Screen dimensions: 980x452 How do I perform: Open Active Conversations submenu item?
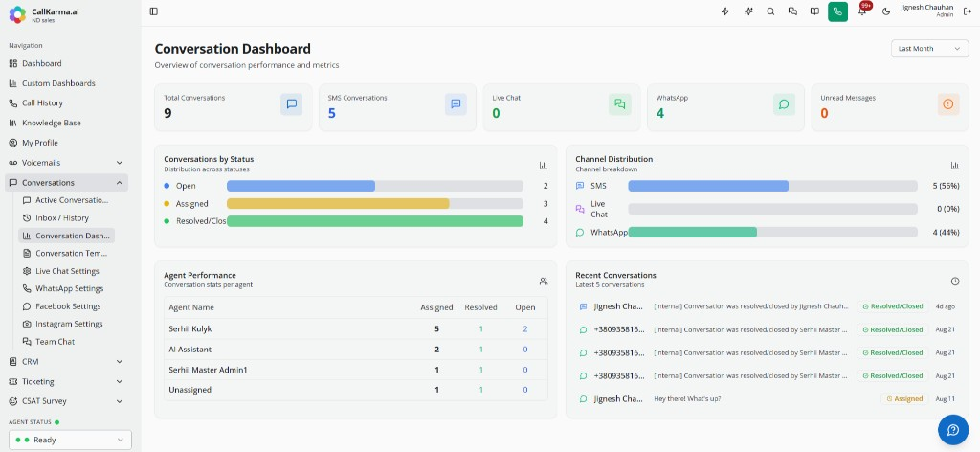[x=66, y=200]
